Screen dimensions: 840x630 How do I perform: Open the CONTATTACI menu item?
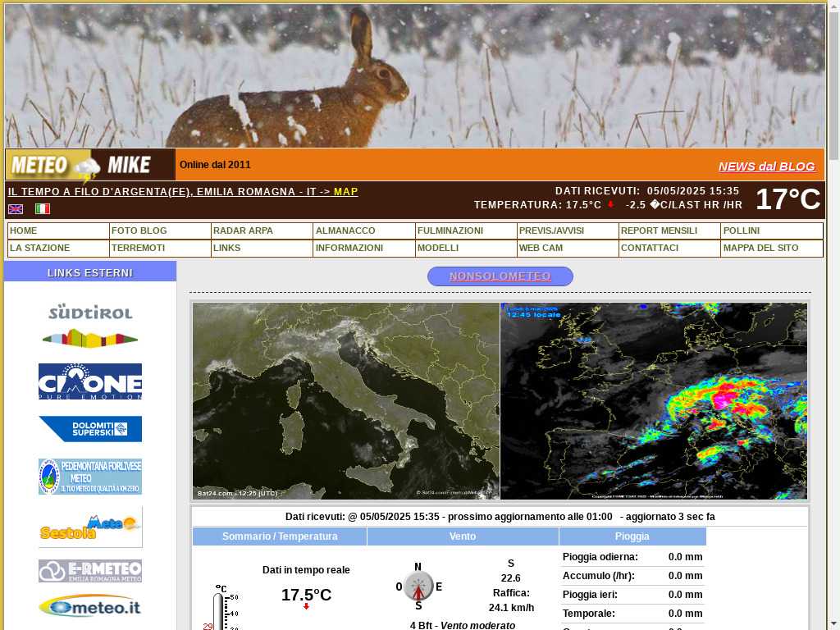coord(669,248)
